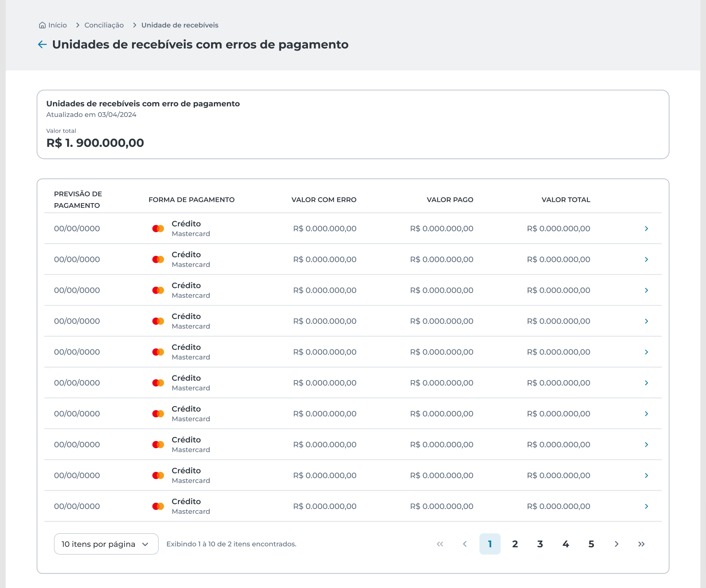Click the Unidade de recebíveis breadcrumb
The height and width of the screenshot is (588, 706).
click(x=180, y=25)
